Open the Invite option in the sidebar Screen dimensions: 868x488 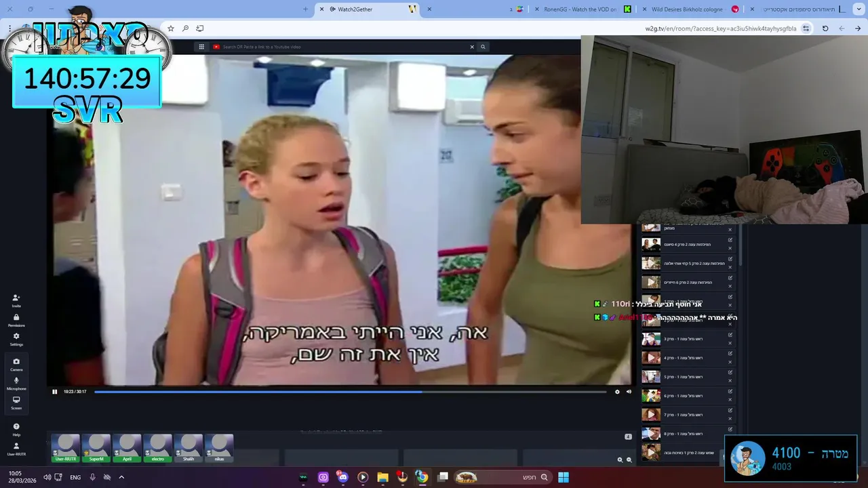coord(16,301)
